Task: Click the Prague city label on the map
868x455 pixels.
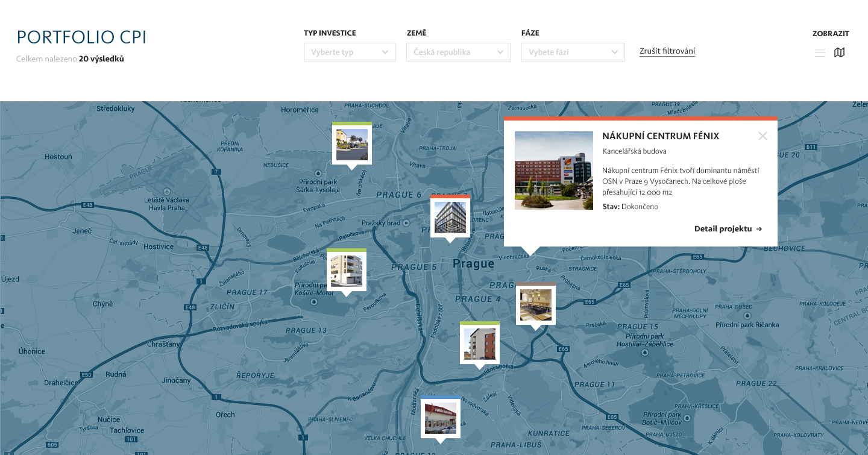Action: coord(473,264)
